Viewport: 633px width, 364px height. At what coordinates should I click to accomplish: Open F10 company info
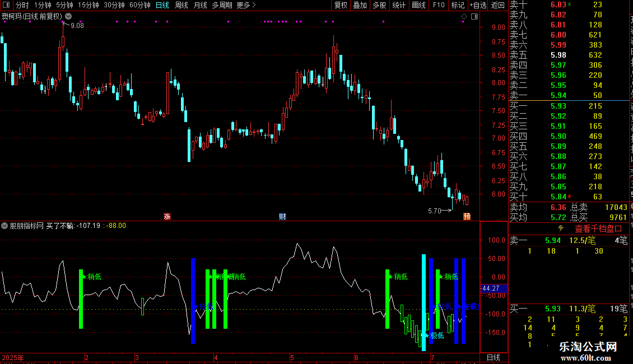439,5
